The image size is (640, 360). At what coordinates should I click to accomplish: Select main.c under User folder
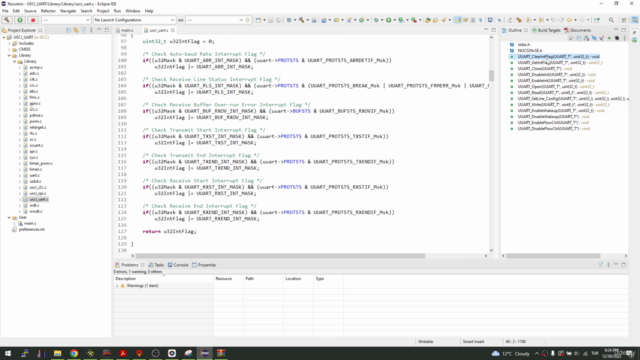pos(30,223)
